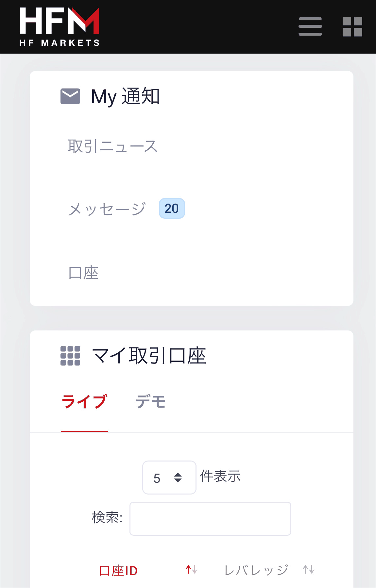Click the 20 messages badge
Viewport: 376px width, 588px height.
point(172,209)
